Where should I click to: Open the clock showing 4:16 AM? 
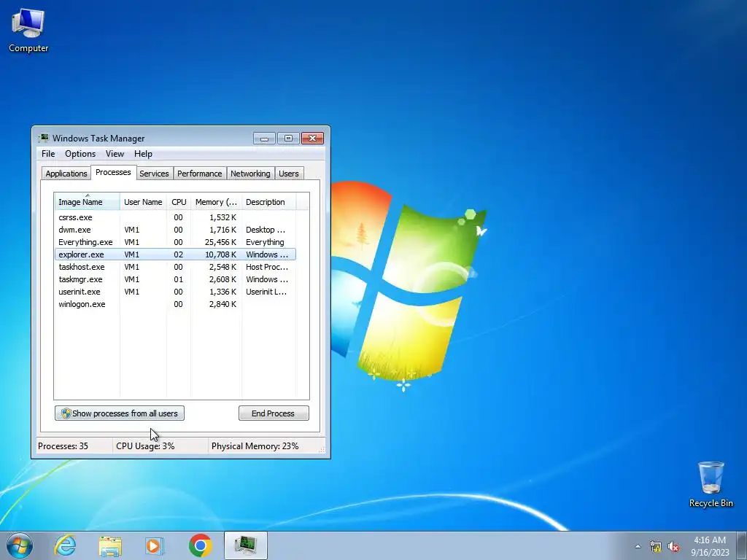710,546
